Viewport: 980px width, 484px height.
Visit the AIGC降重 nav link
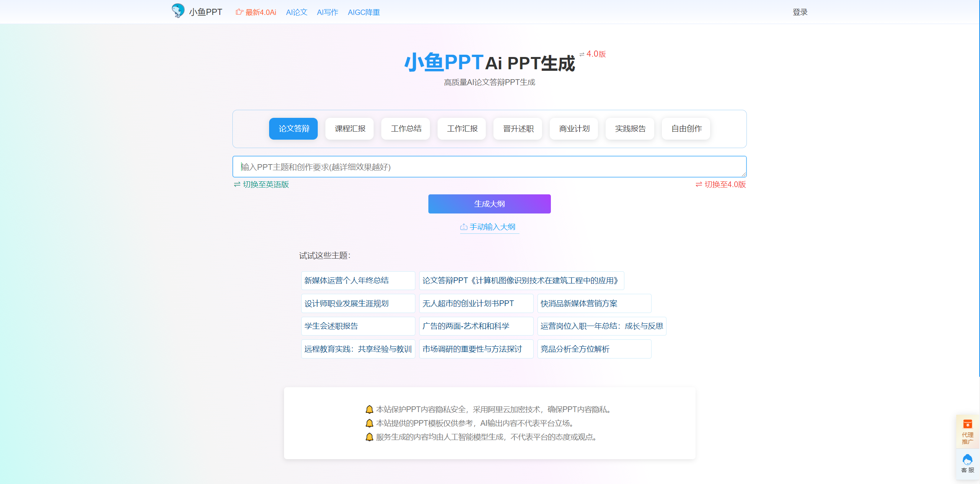[x=364, y=12]
